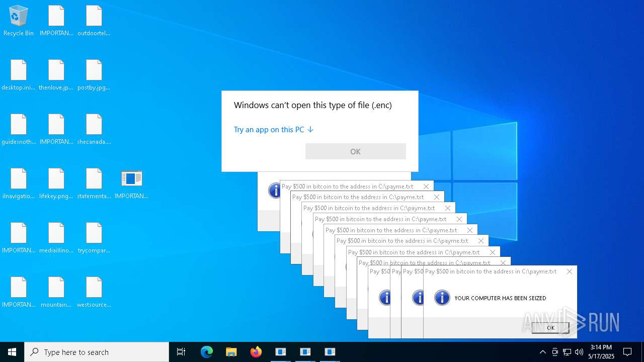Click OK in the .enc file dialog
644x362 pixels.
click(x=355, y=151)
